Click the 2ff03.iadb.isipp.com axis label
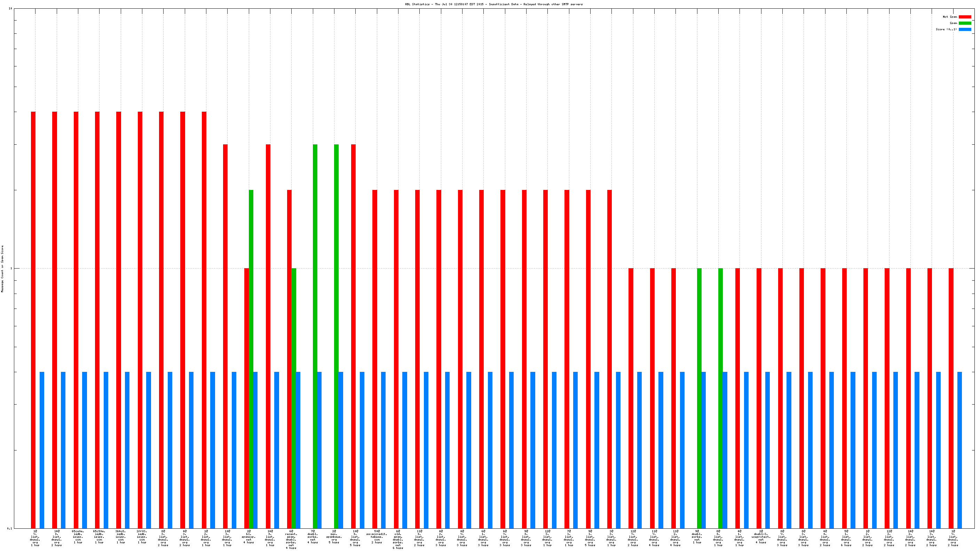 (142, 536)
